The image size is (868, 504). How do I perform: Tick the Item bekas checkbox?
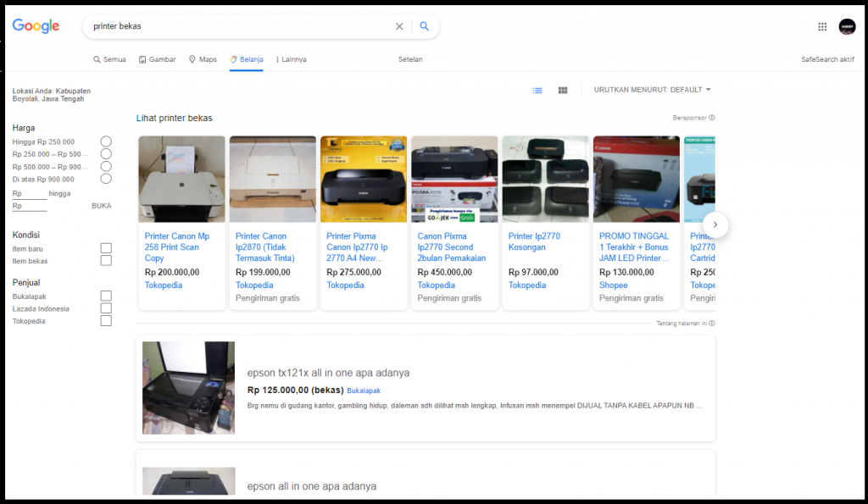(106, 261)
